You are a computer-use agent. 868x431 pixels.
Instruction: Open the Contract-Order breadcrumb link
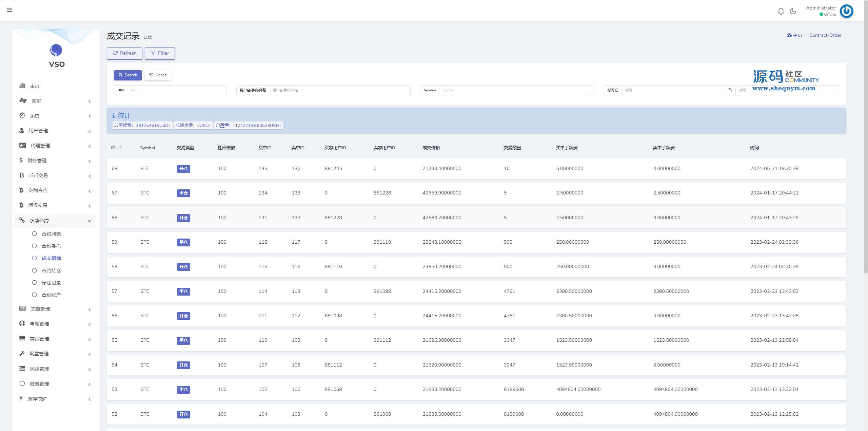coord(825,35)
